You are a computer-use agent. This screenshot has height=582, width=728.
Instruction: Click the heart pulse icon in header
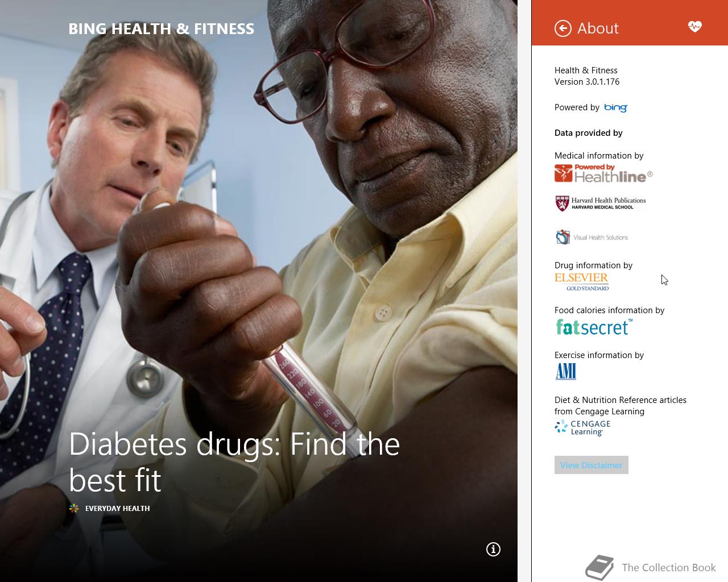click(x=694, y=26)
